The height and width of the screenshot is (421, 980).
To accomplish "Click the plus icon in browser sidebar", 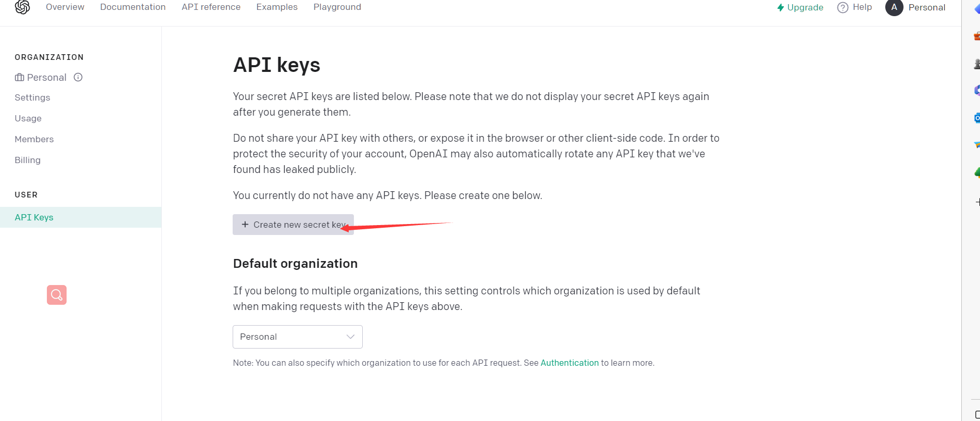I will click(977, 202).
